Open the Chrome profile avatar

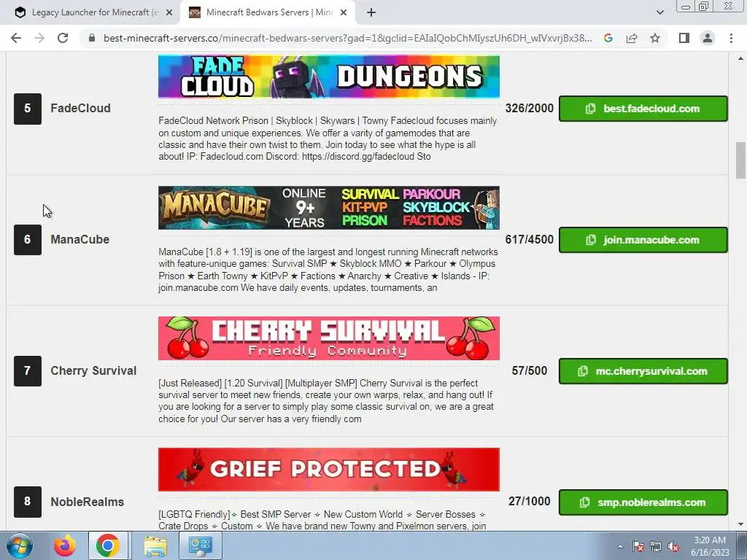tap(708, 38)
